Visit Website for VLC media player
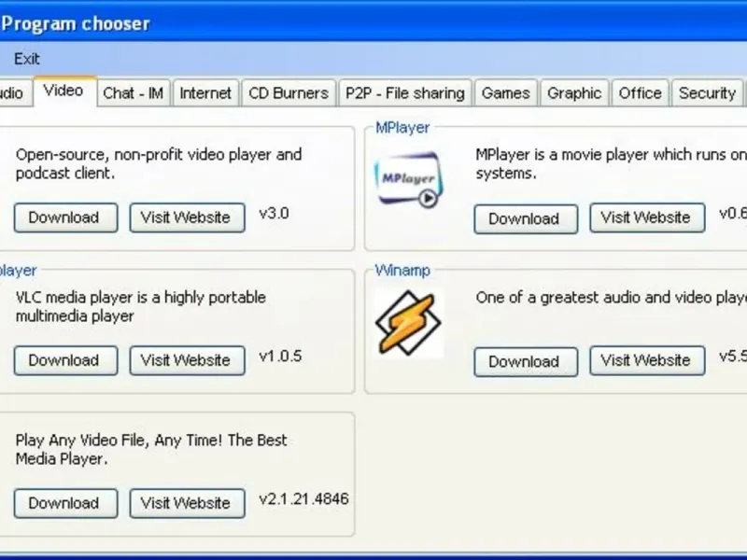This screenshot has height=560, width=747. (188, 360)
